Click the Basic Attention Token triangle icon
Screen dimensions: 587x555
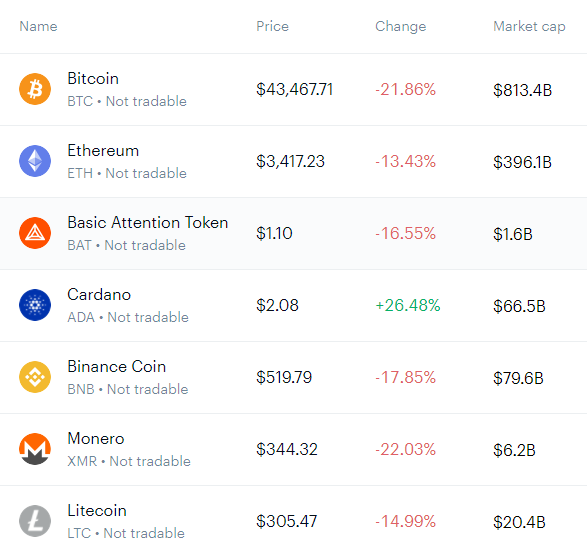(x=35, y=233)
